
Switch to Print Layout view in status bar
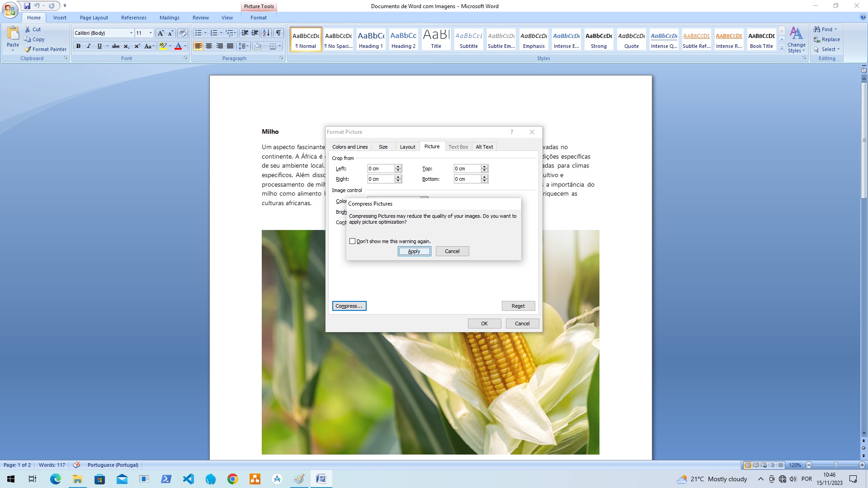point(748,465)
